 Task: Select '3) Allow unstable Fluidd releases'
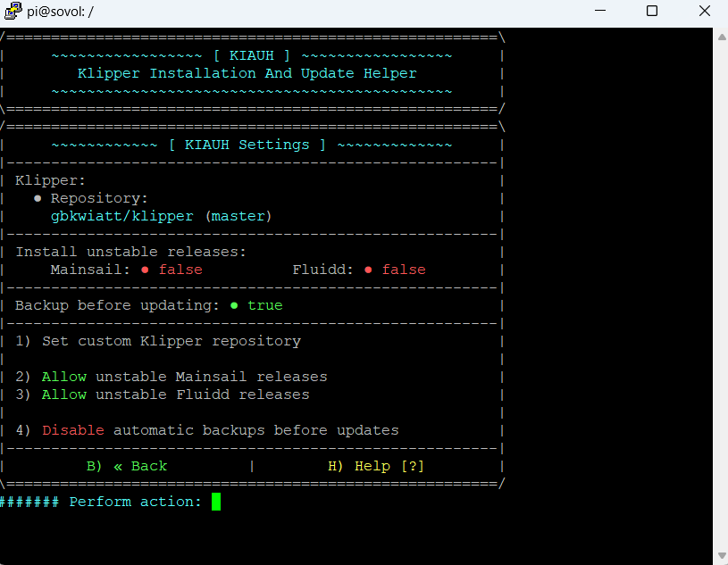(163, 395)
